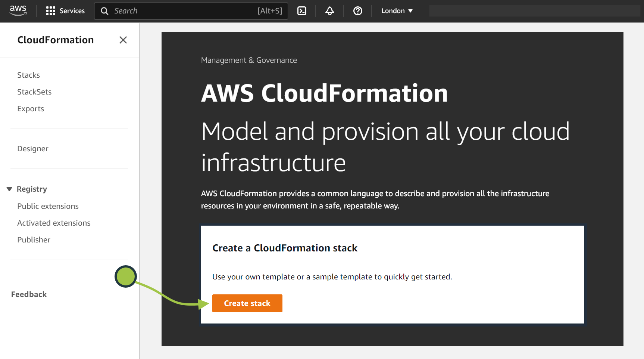Launch the CloudShell terminal icon

point(302,11)
